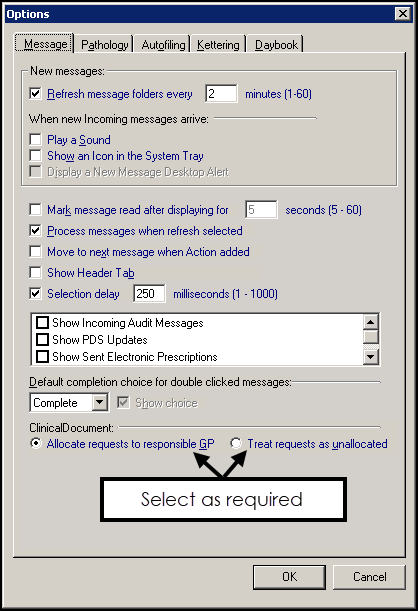Check Show Incoming Audit Messages
The height and width of the screenshot is (611, 418).
(42, 323)
